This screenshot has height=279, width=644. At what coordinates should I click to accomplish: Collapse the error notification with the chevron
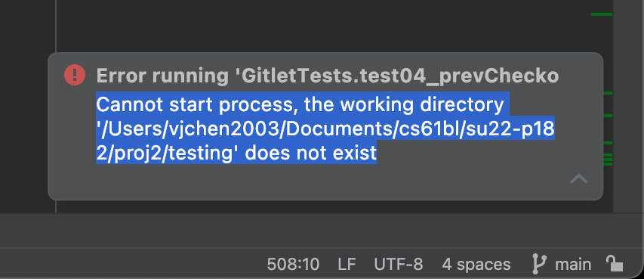[579, 178]
